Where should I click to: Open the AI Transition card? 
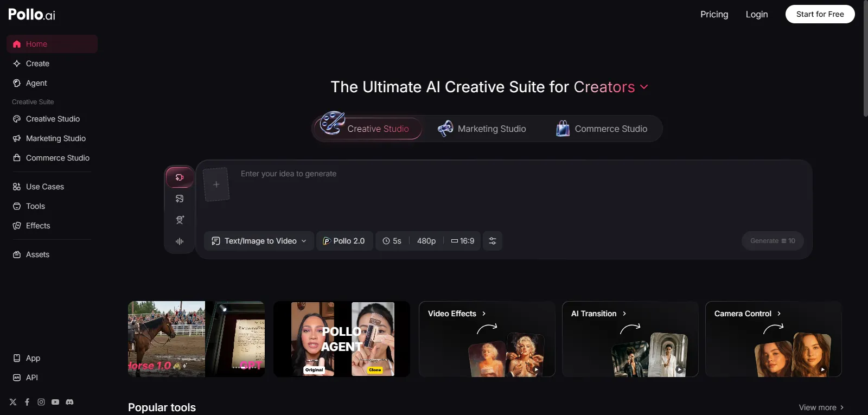click(x=630, y=339)
